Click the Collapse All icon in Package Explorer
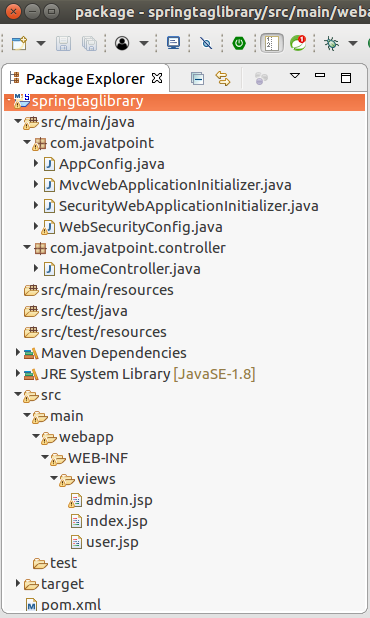Viewport: 370px width, 618px height. (x=197, y=78)
